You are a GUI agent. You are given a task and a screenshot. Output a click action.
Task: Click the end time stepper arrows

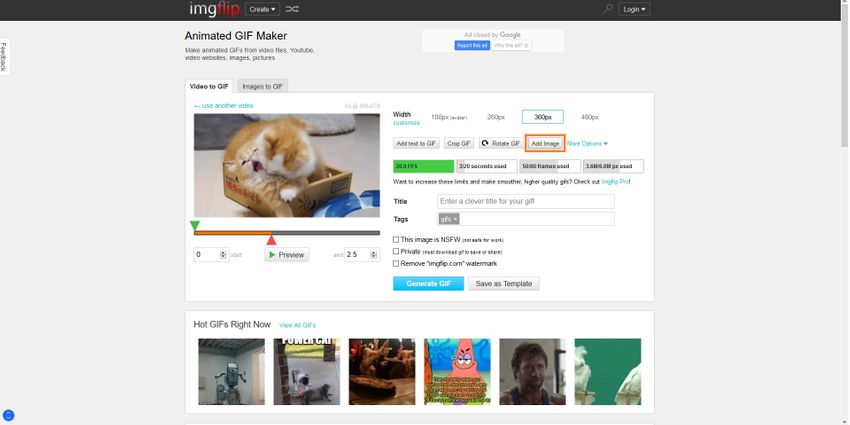tap(374, 254)
